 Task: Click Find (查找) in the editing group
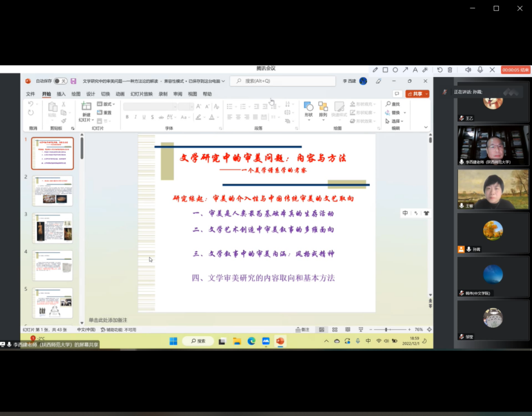(393, 104)
